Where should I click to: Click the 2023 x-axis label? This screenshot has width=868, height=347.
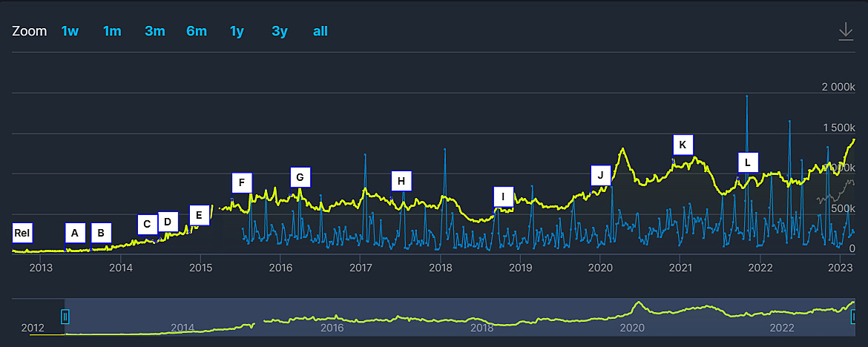tap(841, 268)
